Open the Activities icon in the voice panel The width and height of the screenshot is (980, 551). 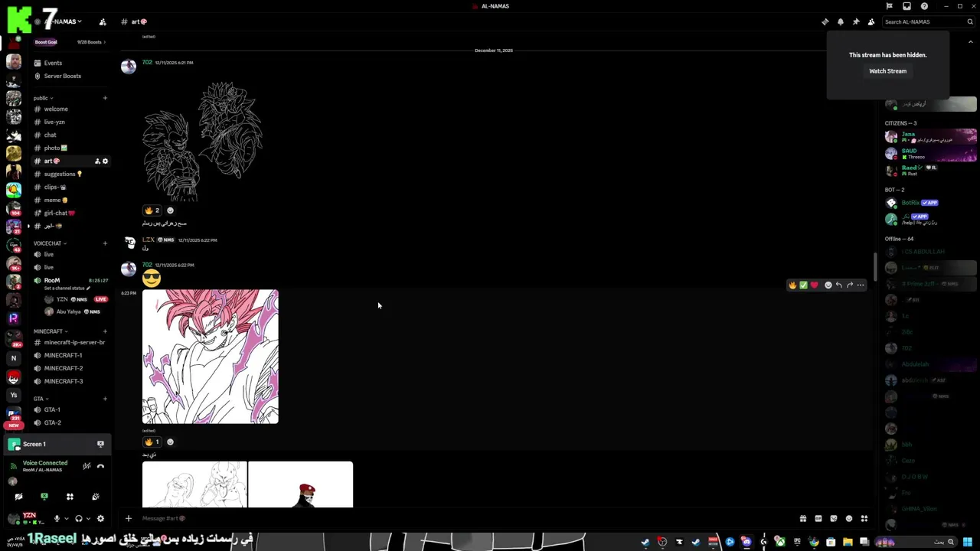pyautogui.click(x=70, y=497)
